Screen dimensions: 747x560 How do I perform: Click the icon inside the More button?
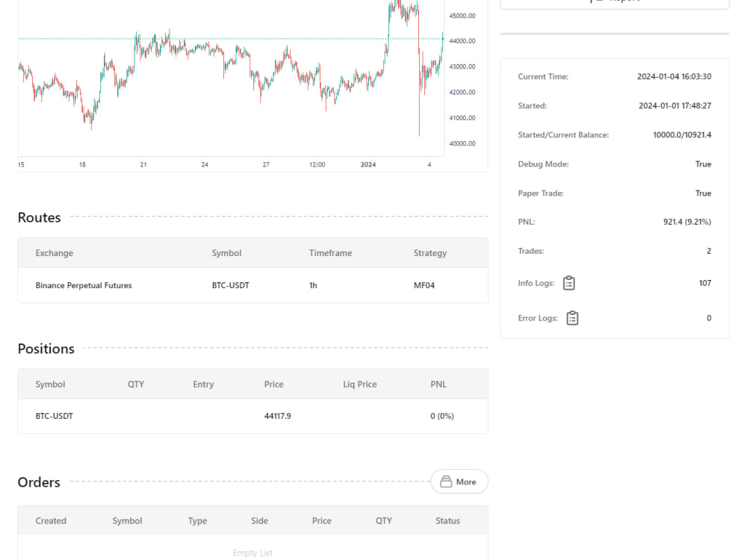coord(446,482)
